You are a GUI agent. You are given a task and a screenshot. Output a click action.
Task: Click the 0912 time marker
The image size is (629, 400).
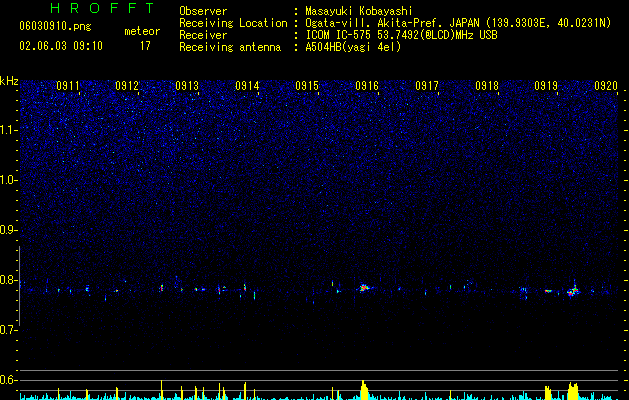pyautogui.click(x=127, y=86)
